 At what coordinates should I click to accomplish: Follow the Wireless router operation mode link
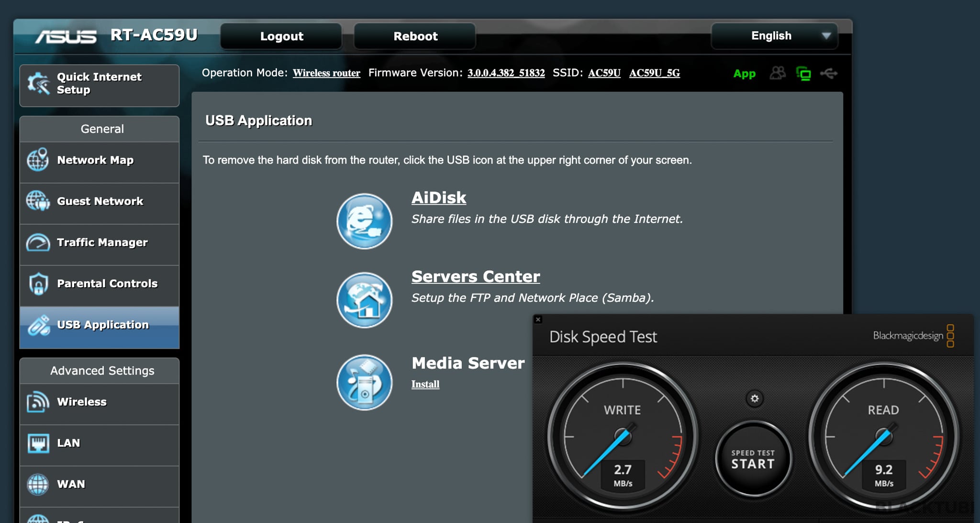[326, 73]
